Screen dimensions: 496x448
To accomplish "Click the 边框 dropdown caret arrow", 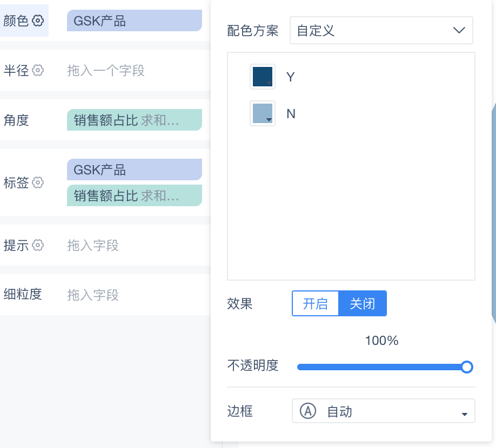I will coord(464,414).
